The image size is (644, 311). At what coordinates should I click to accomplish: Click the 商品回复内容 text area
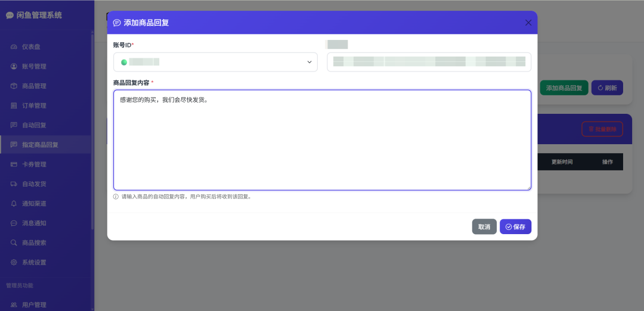(x=323, y=140)
